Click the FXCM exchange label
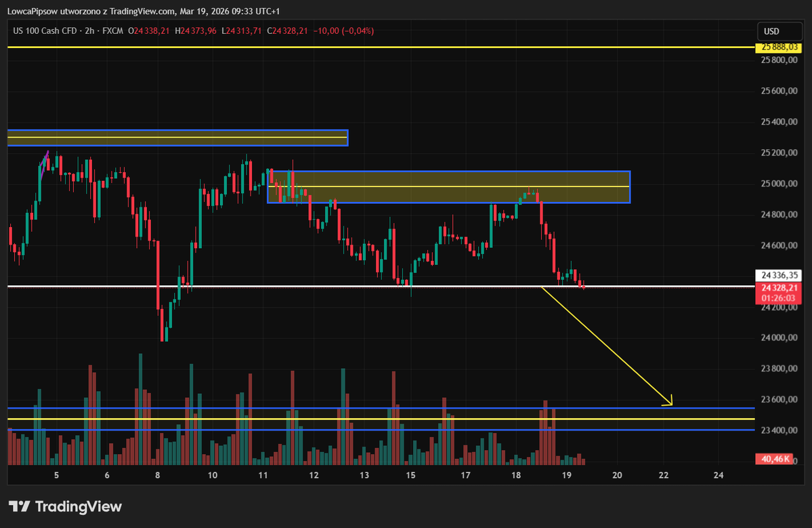Viewport: 812px width, 528px height. pos(112,31)
